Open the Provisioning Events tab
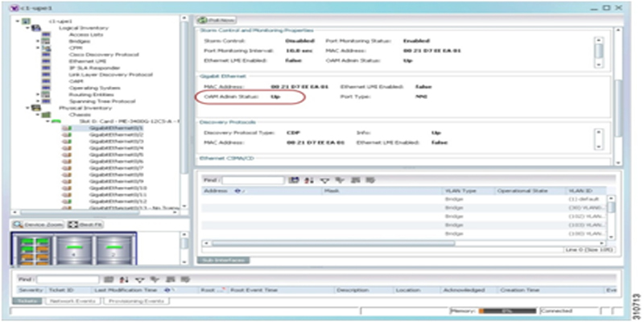 point(134,300)
